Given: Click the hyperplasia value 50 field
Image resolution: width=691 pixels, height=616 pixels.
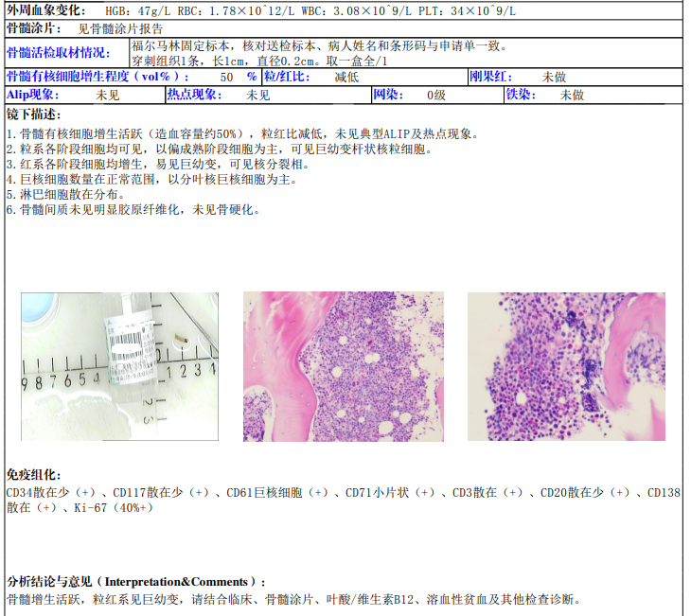Looking at the screenshot, I should point(226,77).
